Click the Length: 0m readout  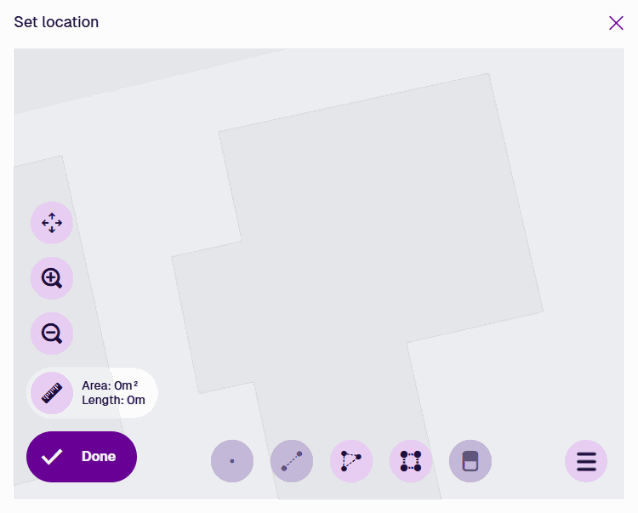114,400
